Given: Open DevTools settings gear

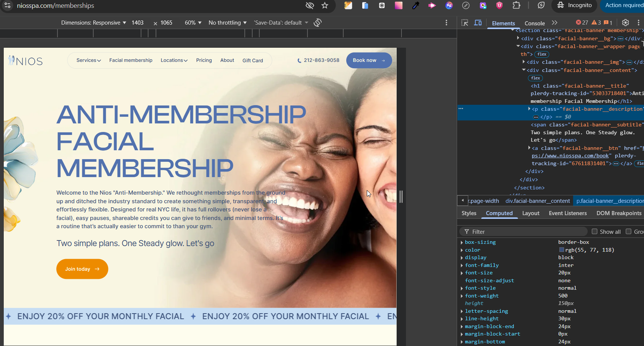Looking at the screenshot, I should click(x=626, y=23).
